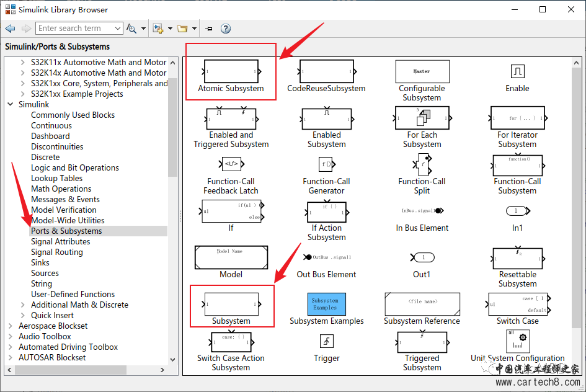Select the For Each Subsystem block
The width and height of the screenshot is (586, 392).
422,118
